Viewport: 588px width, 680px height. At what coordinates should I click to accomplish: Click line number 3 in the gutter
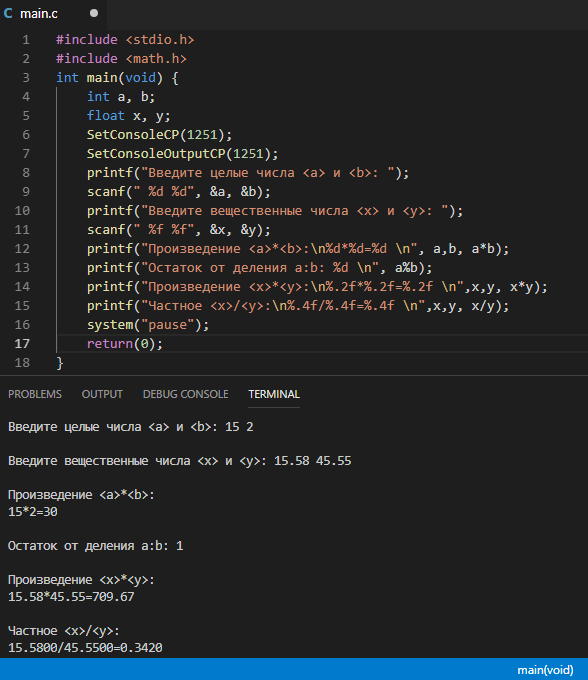point(26,78)
